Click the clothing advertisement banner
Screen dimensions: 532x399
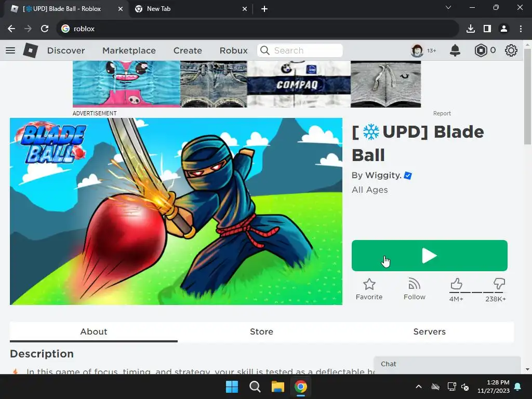(247, 84)
